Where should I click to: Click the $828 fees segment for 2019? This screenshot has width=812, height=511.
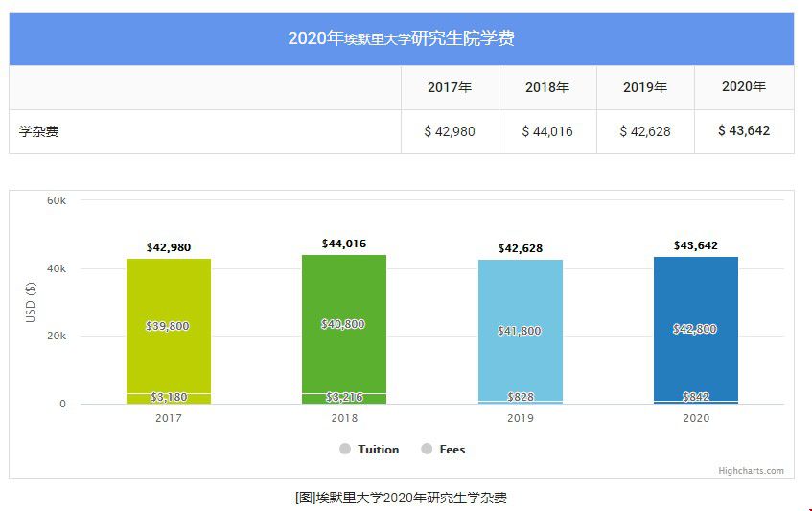click(520, 397)
